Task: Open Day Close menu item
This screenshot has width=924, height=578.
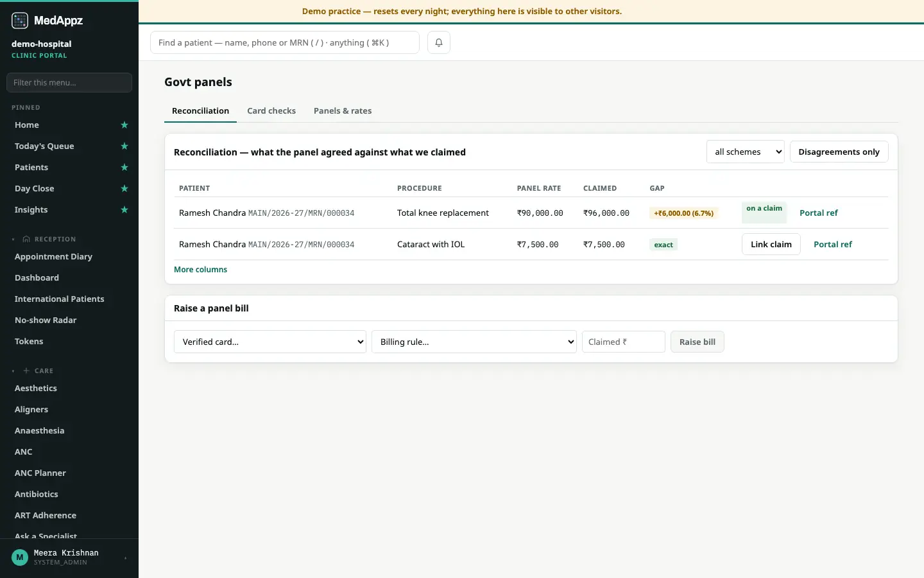Action: (34, 189)
